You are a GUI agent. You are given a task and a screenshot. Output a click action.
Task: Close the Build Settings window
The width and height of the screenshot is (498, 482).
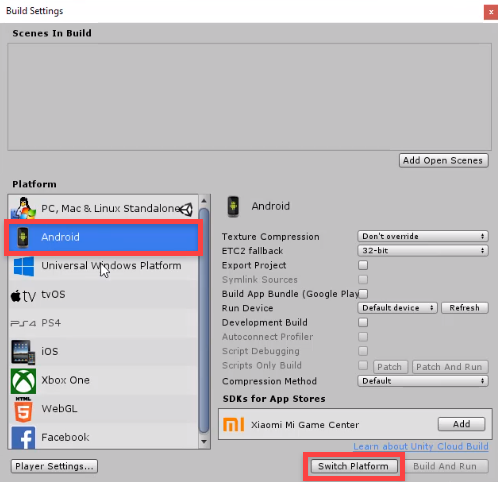click(491, 12)
